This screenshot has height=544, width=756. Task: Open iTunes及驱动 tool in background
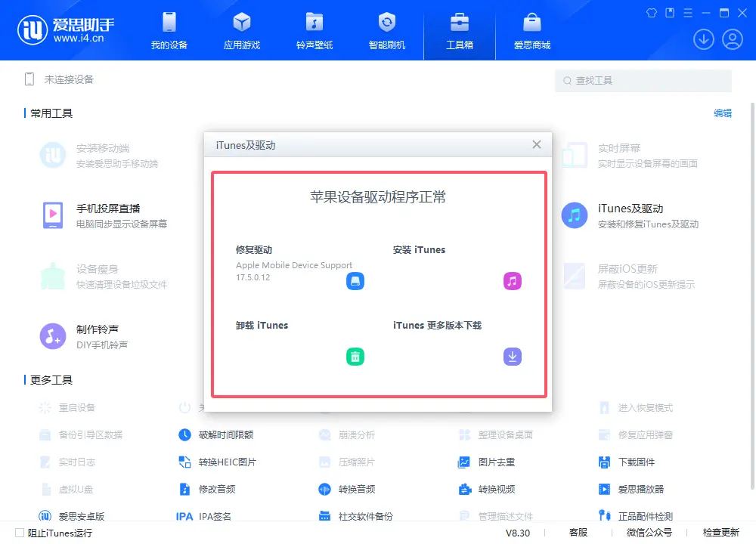(631, 215)
